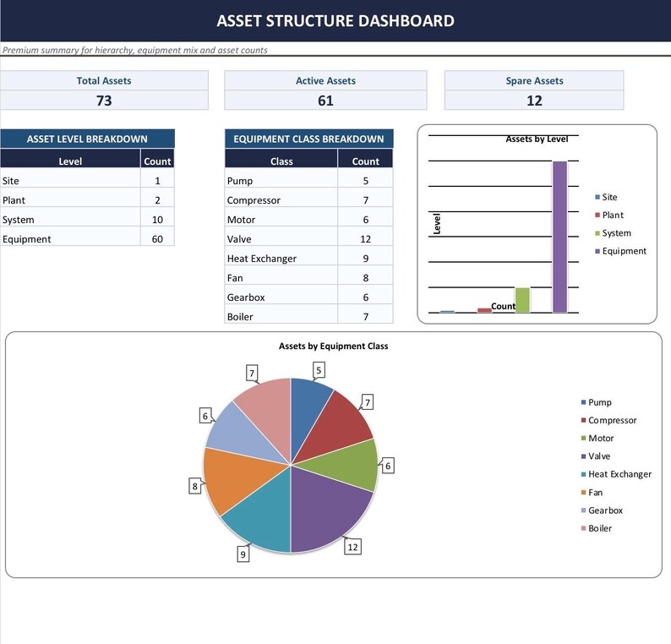Image resolution: width=671 pixels, height=644 pixels.
Task: Click the Motor entry in pie legend
Action: pos(597,438)
